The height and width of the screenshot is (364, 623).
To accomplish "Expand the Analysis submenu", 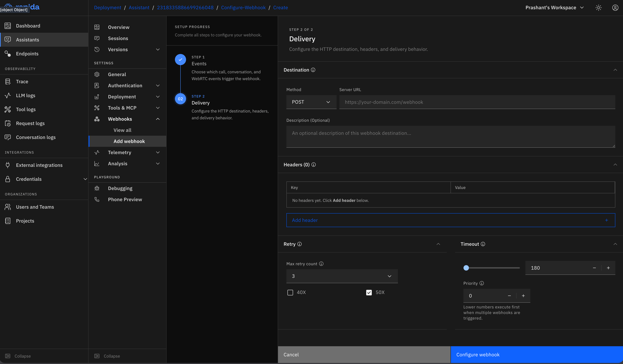I will 158,164.
